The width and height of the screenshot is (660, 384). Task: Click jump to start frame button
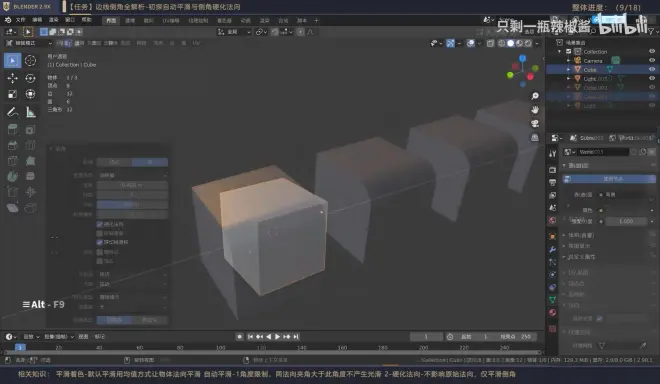pyautogui.click(x=250, y=336)
